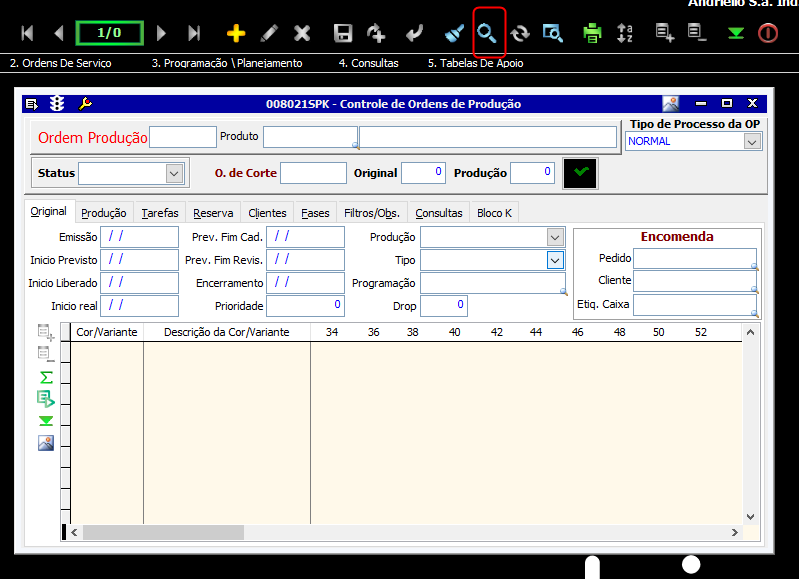Add new record with yellow plus
Viewport: 799px width, 579px height.
(x=236, y=33)
